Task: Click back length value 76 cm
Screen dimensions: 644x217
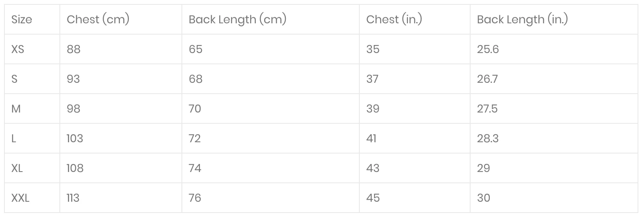Action: click(x=195, y=198)
